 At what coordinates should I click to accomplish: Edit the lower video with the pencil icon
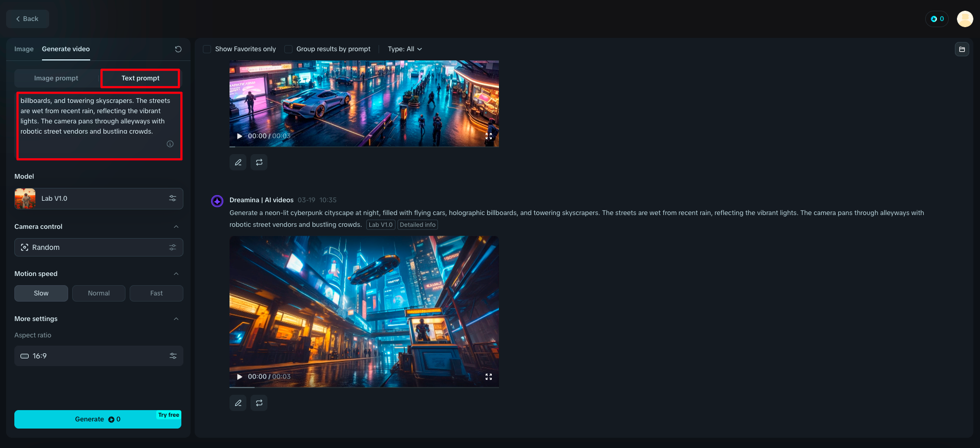(238, 403)
